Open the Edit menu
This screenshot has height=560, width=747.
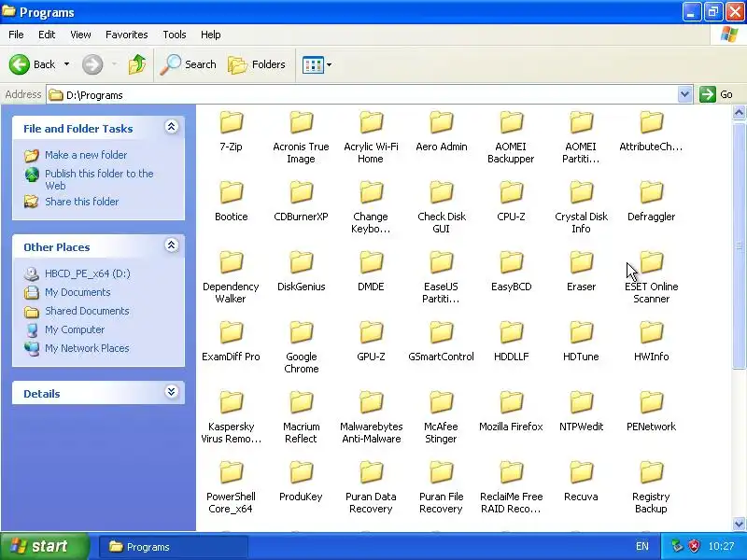point(47,35)
